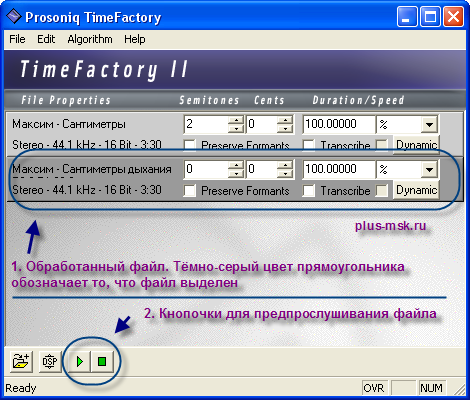Minimize the TimeFactory window
Image resolution: width=470 pixels, height=400 pixels.
(407, 17)
